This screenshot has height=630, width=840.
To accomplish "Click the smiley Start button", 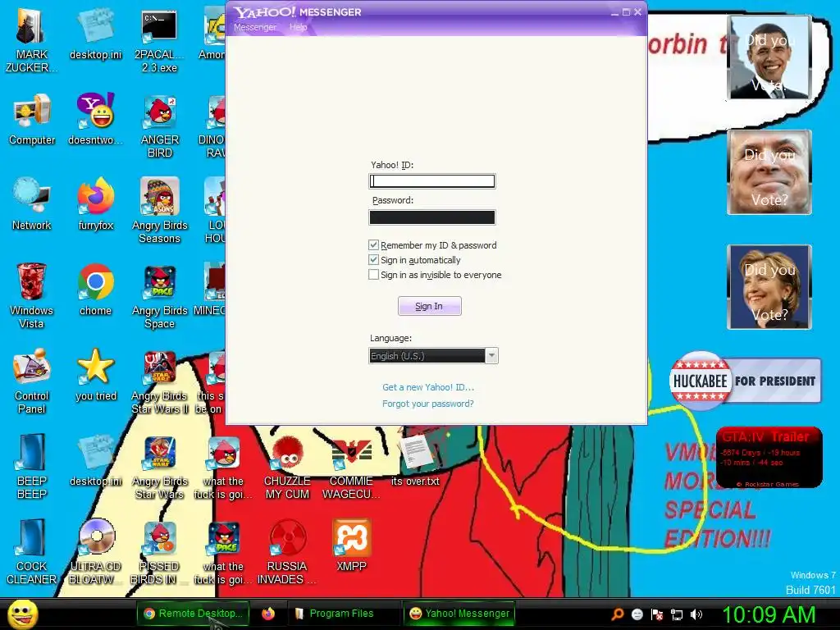I will coord(22,614).
